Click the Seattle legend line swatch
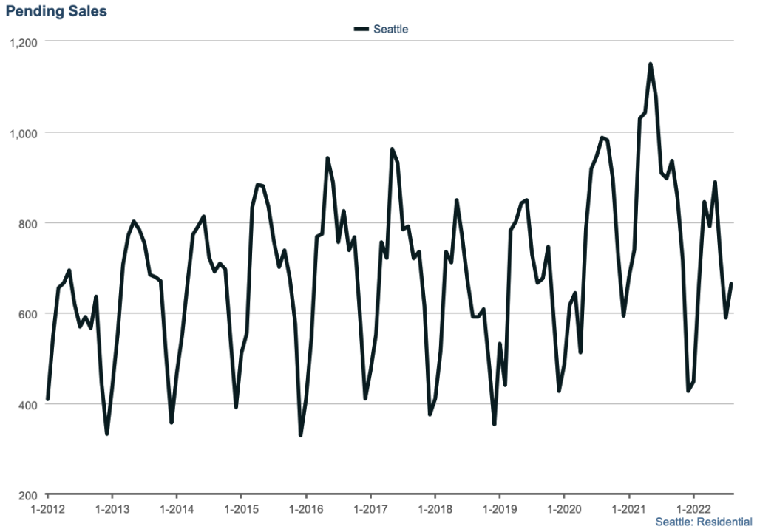Screen dimensions: 757x532 [361, 30]
